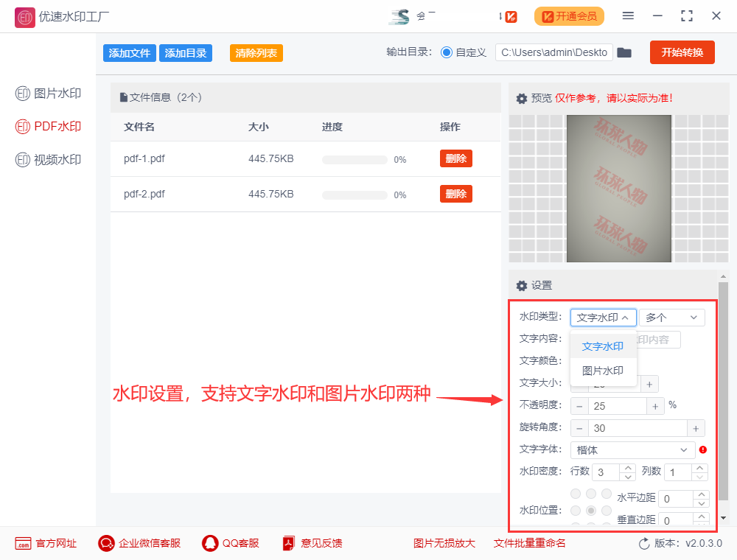Click the 旋转角度 value field
The height and width of the screenshot is (560, 737).
coord(638,428)
